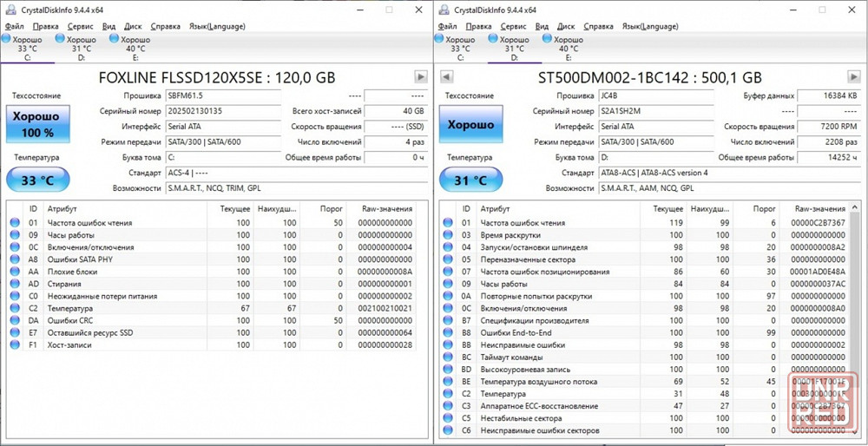
Task: Select Неисправимые ошибки row in right window
Action: tap(645, 344)
